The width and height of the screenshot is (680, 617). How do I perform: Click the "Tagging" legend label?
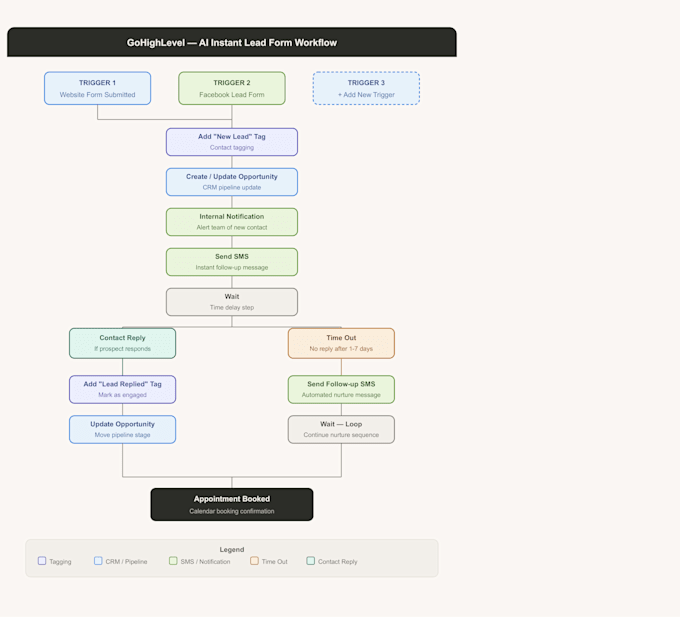tap(60, 562)
